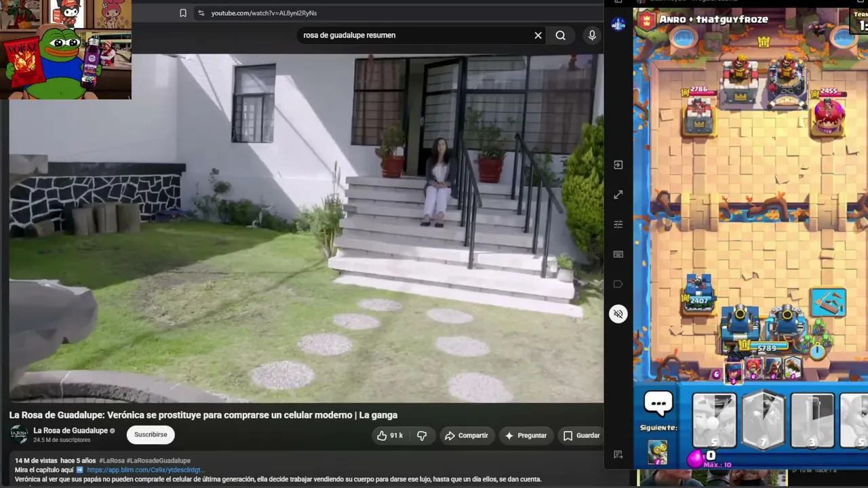Select the 7-elixir card in the hand

point(764,420)
